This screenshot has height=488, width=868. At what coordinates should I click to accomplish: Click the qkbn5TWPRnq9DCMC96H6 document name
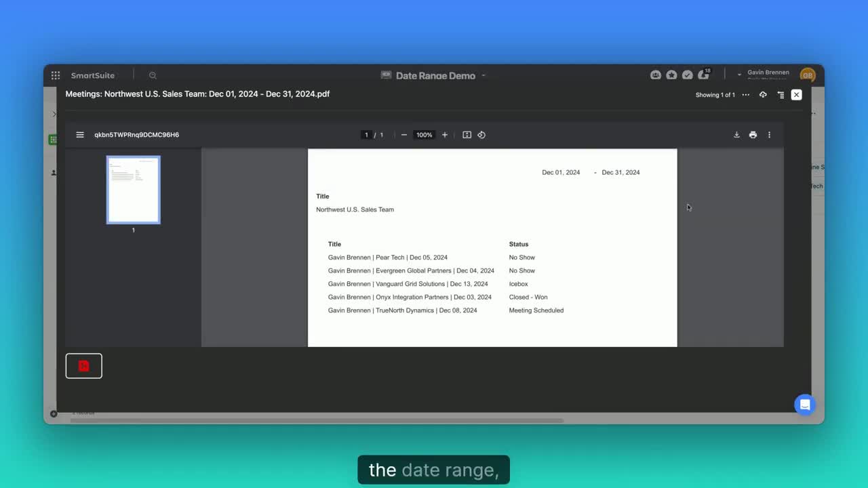[137, 135]
